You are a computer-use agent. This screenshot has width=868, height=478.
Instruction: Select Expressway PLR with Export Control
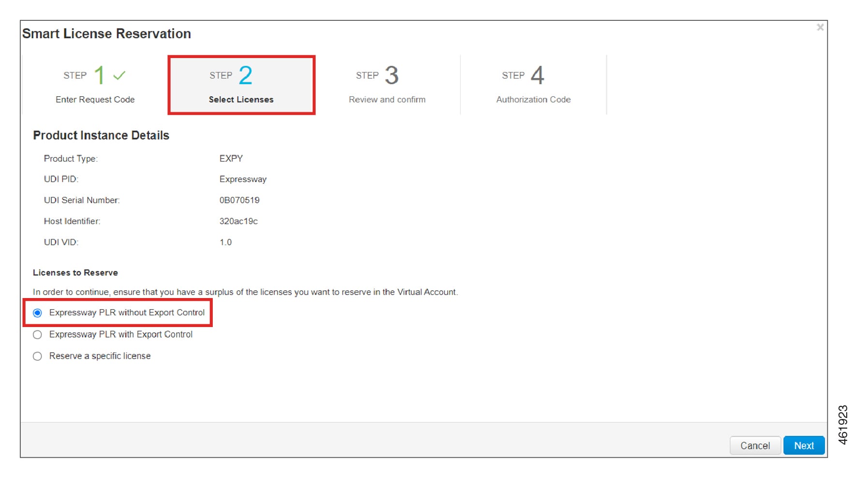pyautogui.click(x=37, y=335)
